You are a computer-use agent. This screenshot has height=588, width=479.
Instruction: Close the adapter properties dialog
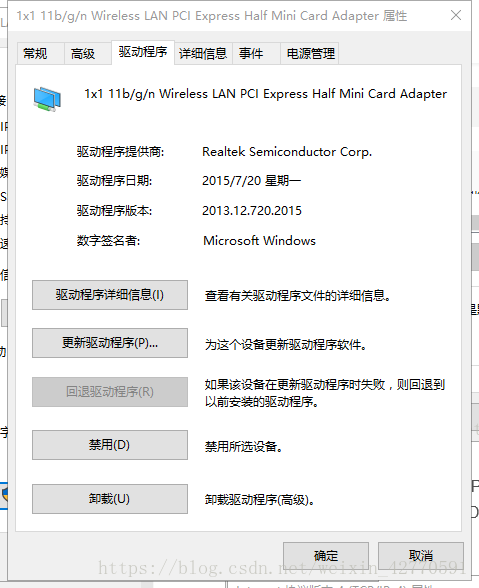point(456,15)
